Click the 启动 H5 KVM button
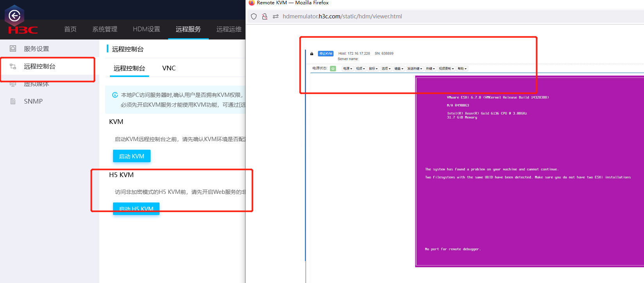Image resolution: width=644 pixels, height=283 pixels. pyautogui.click(x=136, y=209)
